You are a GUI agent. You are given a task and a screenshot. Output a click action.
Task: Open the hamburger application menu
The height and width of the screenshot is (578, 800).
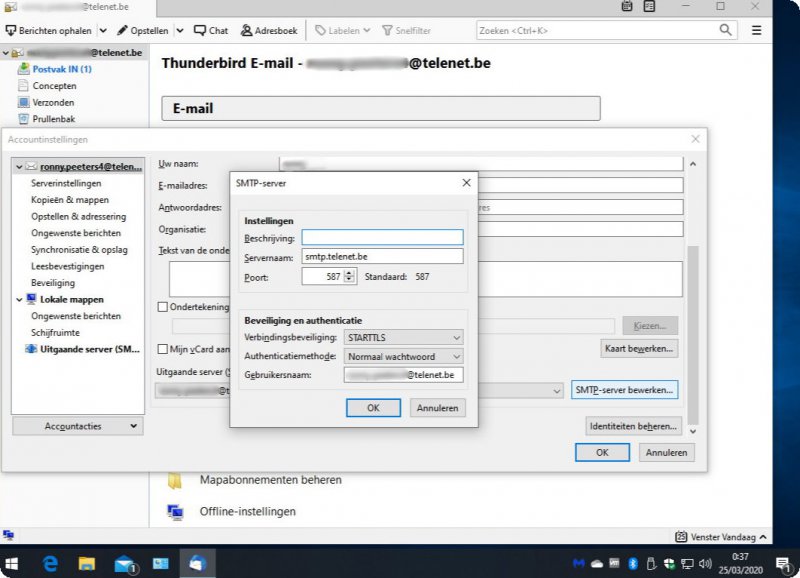coord(757,30)
